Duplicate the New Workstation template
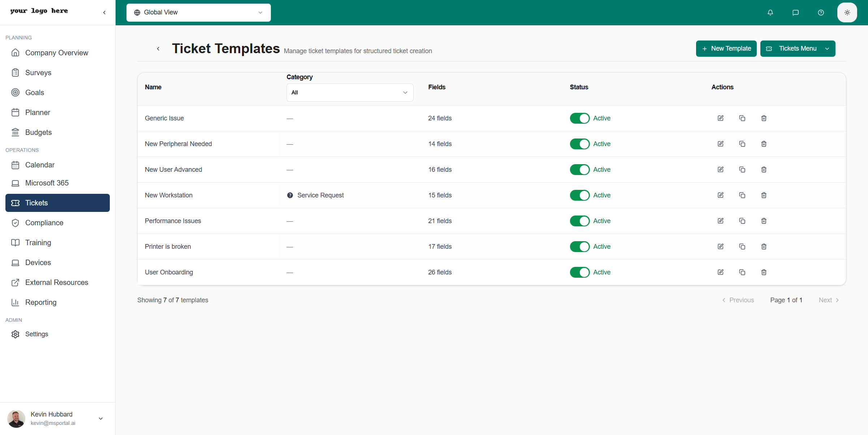The image size is (868, 435). coord(742,195)
